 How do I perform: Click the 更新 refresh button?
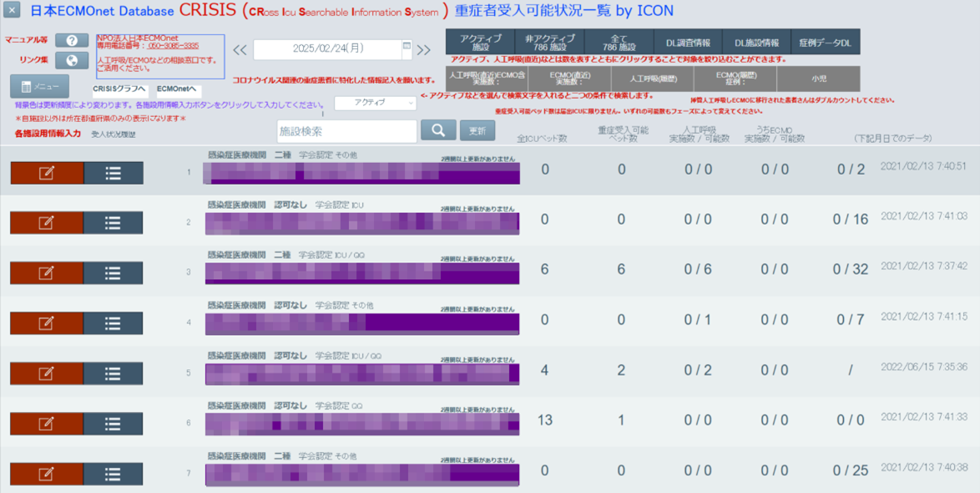(477, 130)
